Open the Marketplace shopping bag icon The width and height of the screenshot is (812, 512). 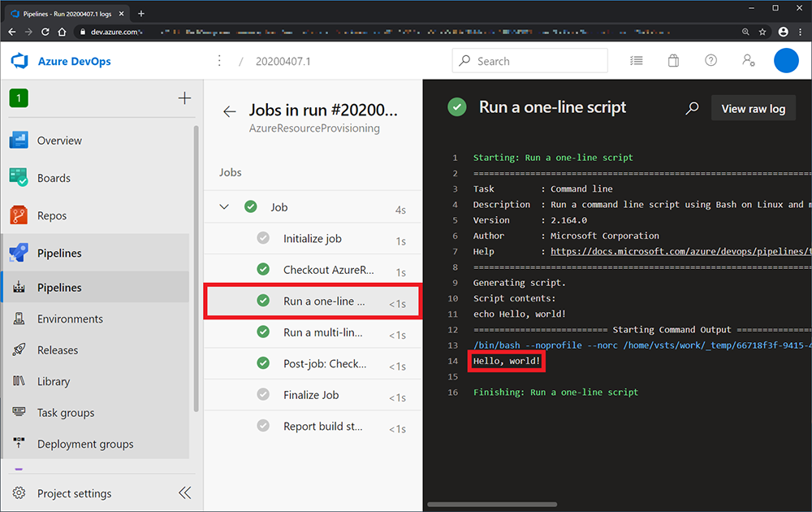[673, 61]
